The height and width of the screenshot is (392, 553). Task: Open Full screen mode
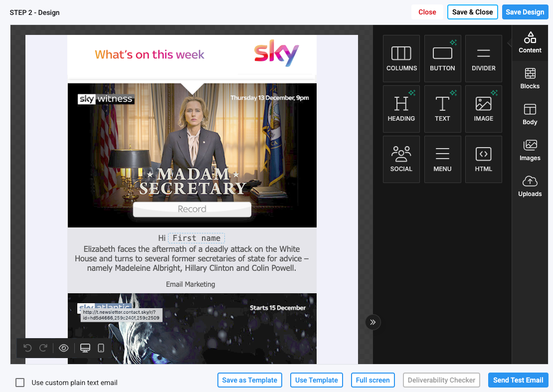click(x=373, y=380)
